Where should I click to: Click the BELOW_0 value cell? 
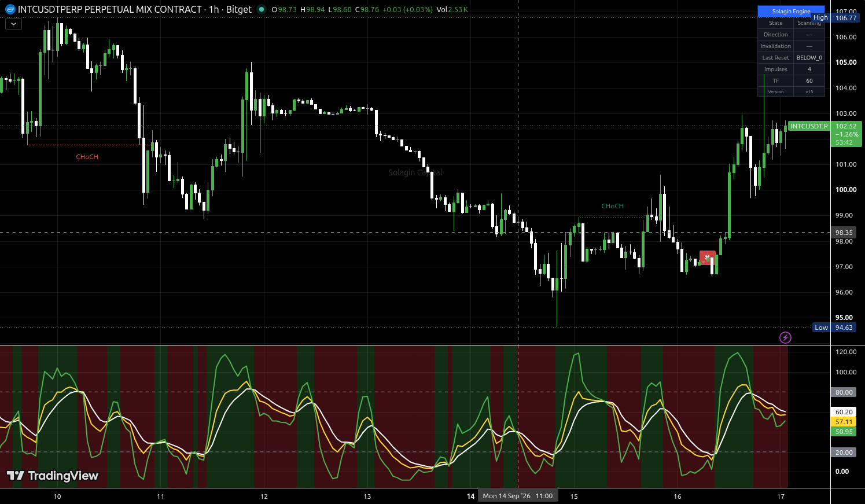pyautogui.click(x=809, y=58)
